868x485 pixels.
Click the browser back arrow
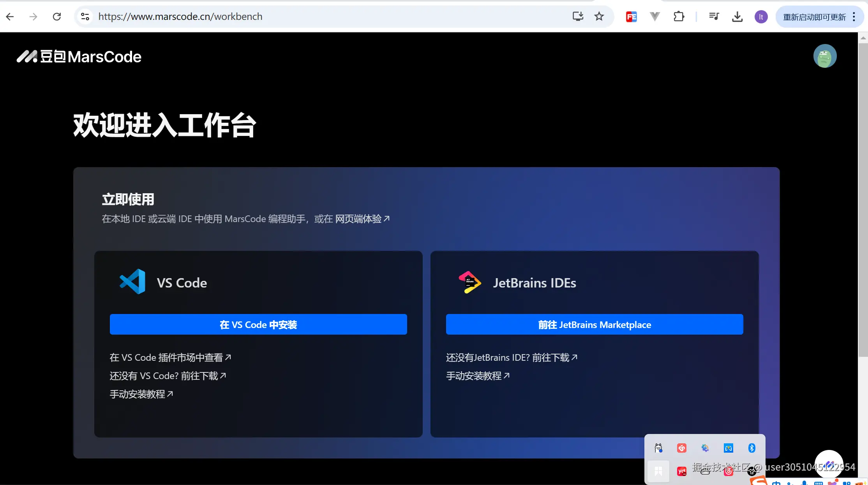[x=10, y=16]
